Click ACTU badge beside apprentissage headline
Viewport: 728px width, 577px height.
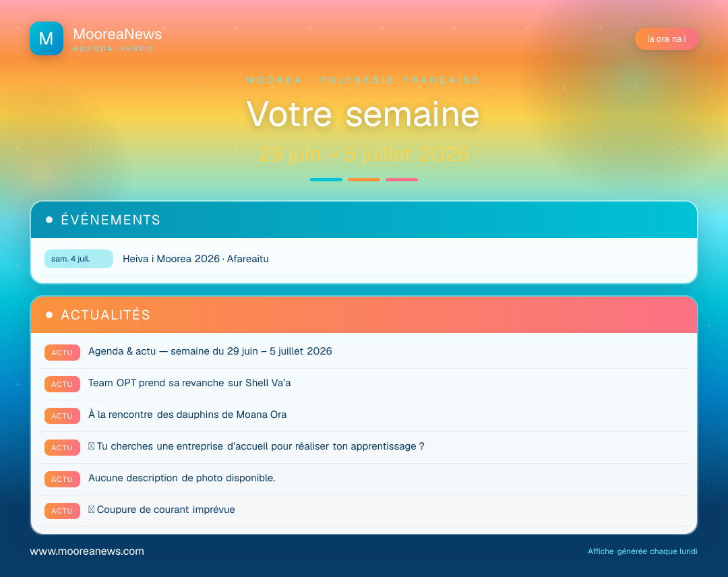coord(62,448)
